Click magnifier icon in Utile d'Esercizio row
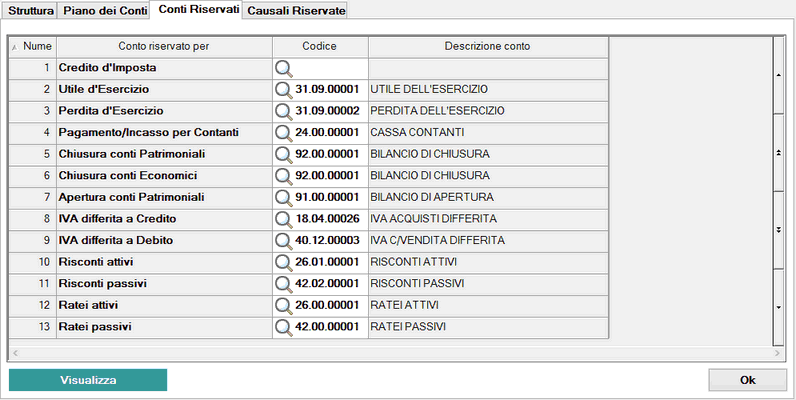796x400 pixels. (284, 90)
